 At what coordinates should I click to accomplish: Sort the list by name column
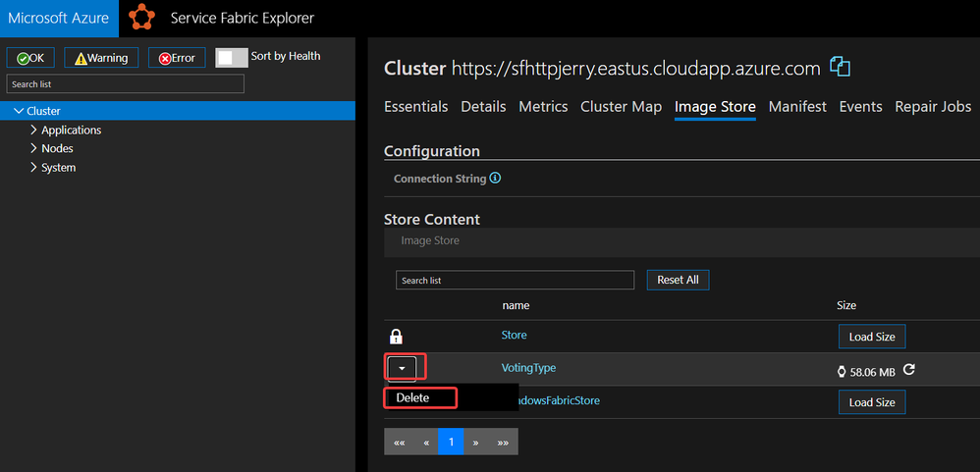516,306
